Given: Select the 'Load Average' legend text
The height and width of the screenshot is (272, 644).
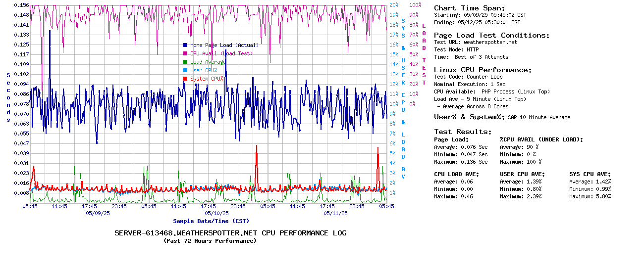Looking at the screenshot, I should pos(208,62).
